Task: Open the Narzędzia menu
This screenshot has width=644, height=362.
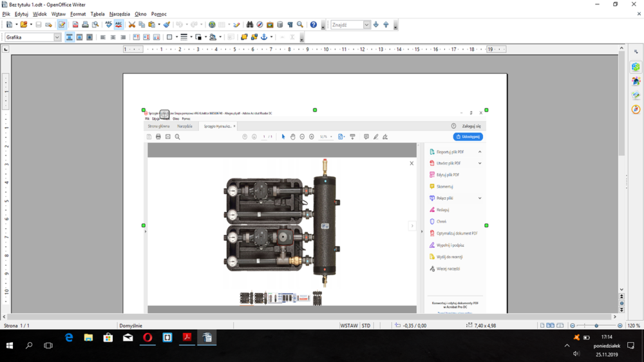Action: (119, 14)
